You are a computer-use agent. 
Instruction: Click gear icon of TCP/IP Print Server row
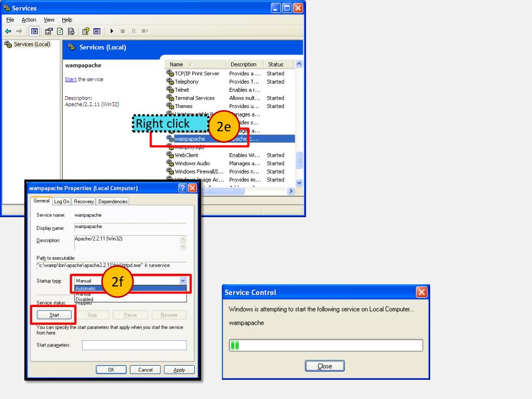[x=170, y=73]
